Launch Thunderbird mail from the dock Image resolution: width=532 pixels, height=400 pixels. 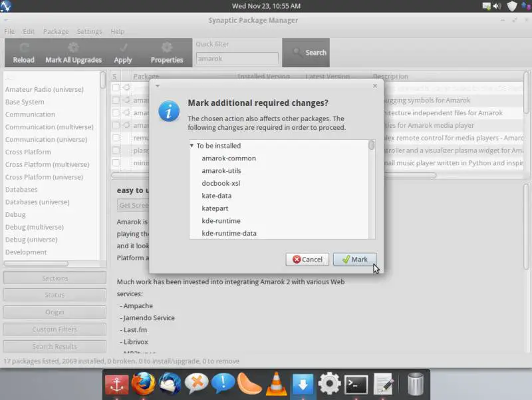coord(170,384)
